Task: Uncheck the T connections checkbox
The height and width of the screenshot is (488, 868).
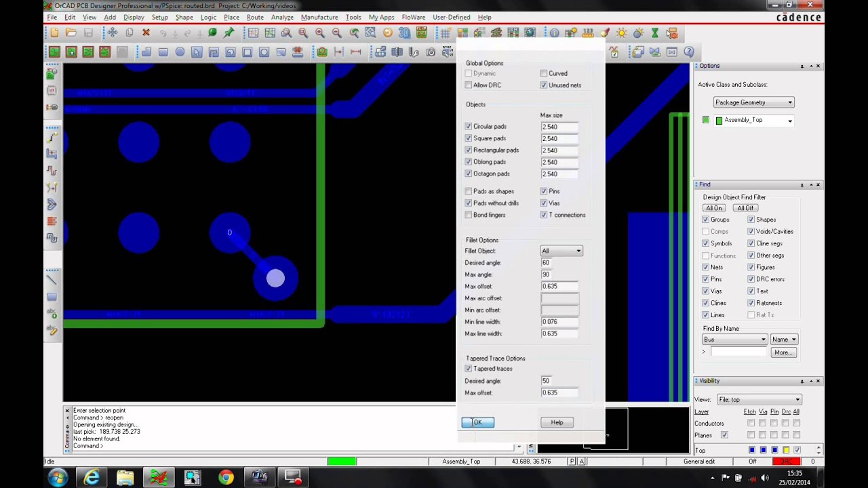Action: [x=544, y=215]
